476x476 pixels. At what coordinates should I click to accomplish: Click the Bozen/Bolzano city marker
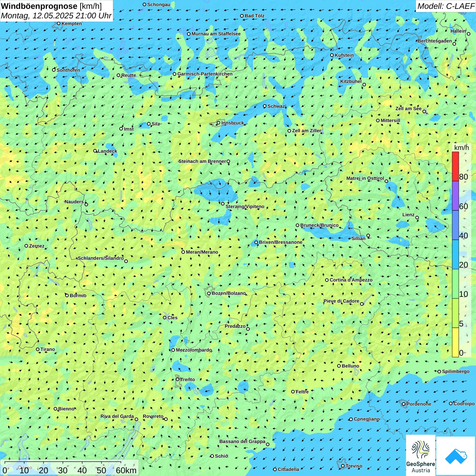(x=209, y=293)
